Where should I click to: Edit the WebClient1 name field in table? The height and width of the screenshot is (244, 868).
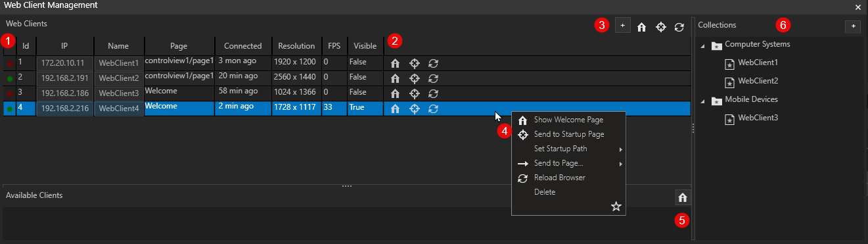[x=119, y=63]
